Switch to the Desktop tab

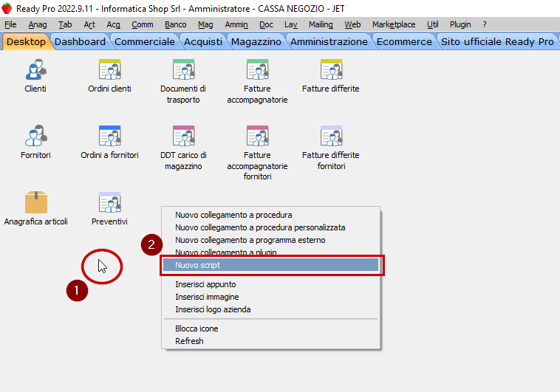pyautogui.click(x=26, y=41)
